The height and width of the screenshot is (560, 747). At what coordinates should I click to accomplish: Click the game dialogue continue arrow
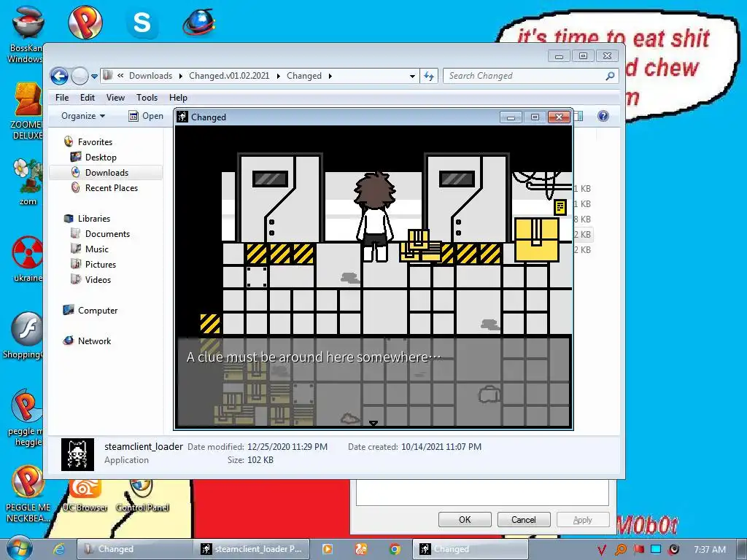point(373,424)
